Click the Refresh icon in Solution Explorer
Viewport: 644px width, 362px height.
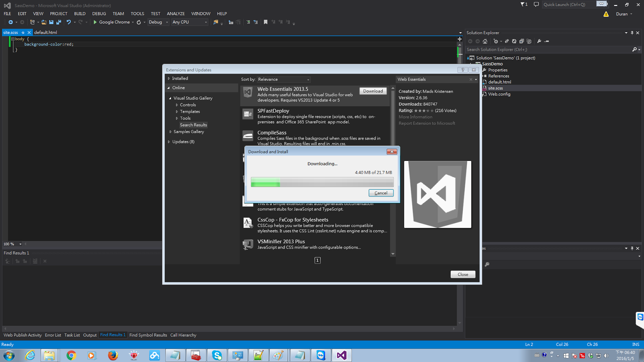pyautogui.click(x=514, y=41)
